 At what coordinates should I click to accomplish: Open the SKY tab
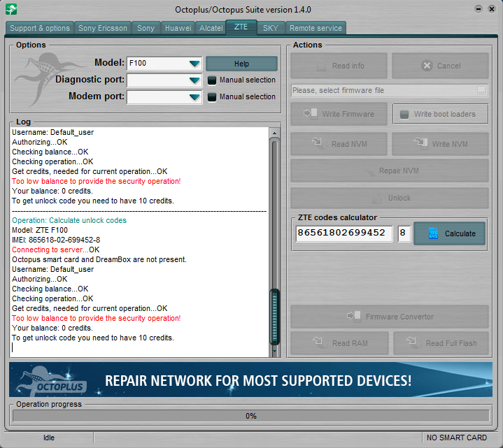[x=271, y=28]
